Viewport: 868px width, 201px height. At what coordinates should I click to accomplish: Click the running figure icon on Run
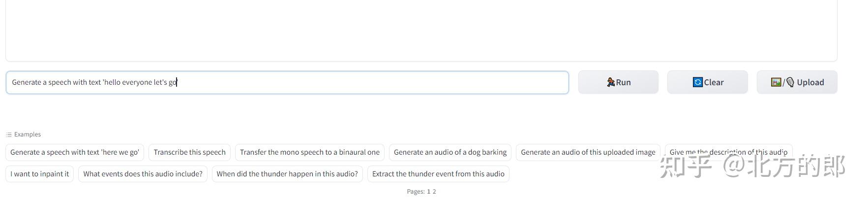pos(611,82)
